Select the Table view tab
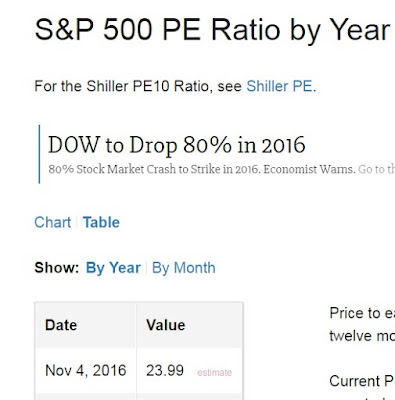Image resolution: width=395 pixels, height=400 pixels. (x=101, y=222)
